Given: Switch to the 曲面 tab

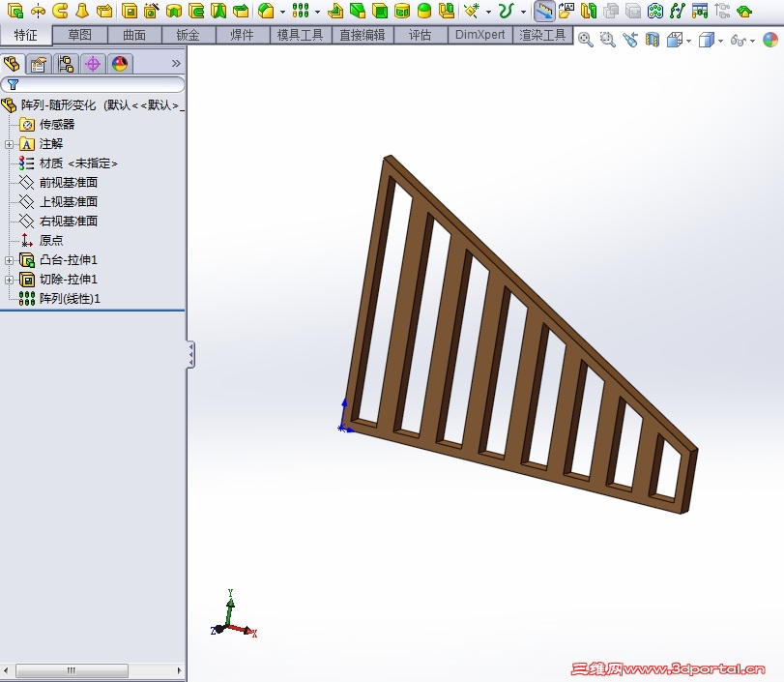Looking at the screenshot, I should [x=134, y=35].
